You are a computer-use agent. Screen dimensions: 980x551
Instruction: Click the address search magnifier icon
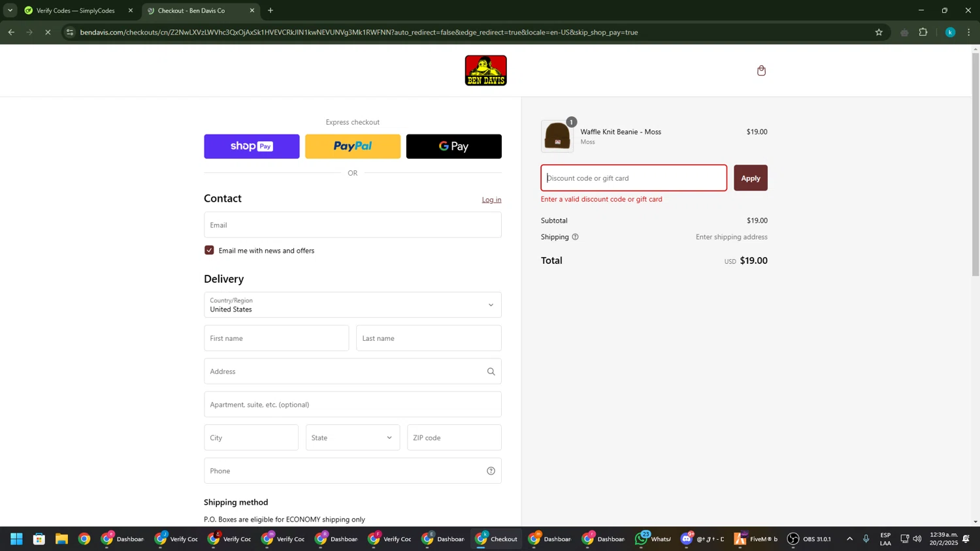(x=491, y=371)
